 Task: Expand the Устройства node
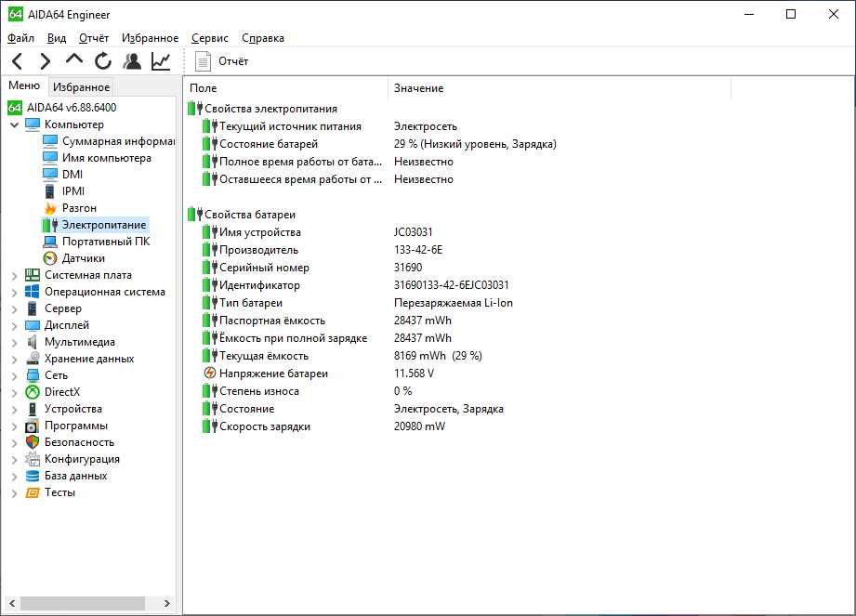point(14,409)
